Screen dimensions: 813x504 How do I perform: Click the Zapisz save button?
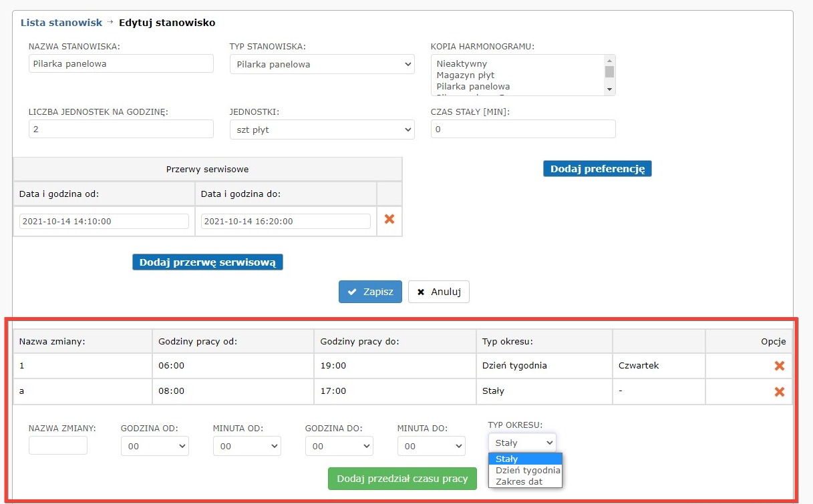370,292
